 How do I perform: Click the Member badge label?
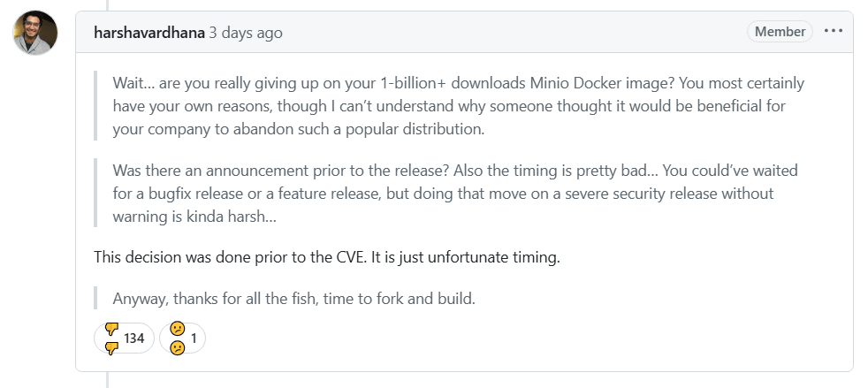pos(780,32)
